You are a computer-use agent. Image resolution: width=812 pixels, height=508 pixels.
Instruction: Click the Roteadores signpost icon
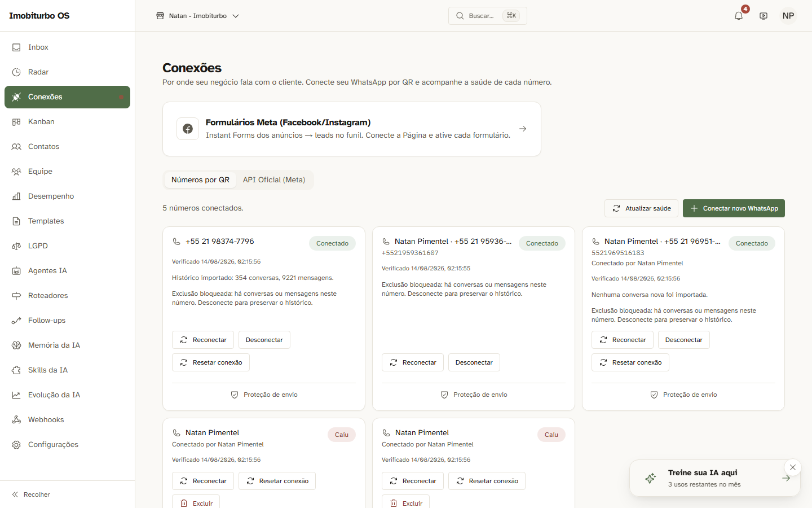pyautogui.click(x=16, y=296)
